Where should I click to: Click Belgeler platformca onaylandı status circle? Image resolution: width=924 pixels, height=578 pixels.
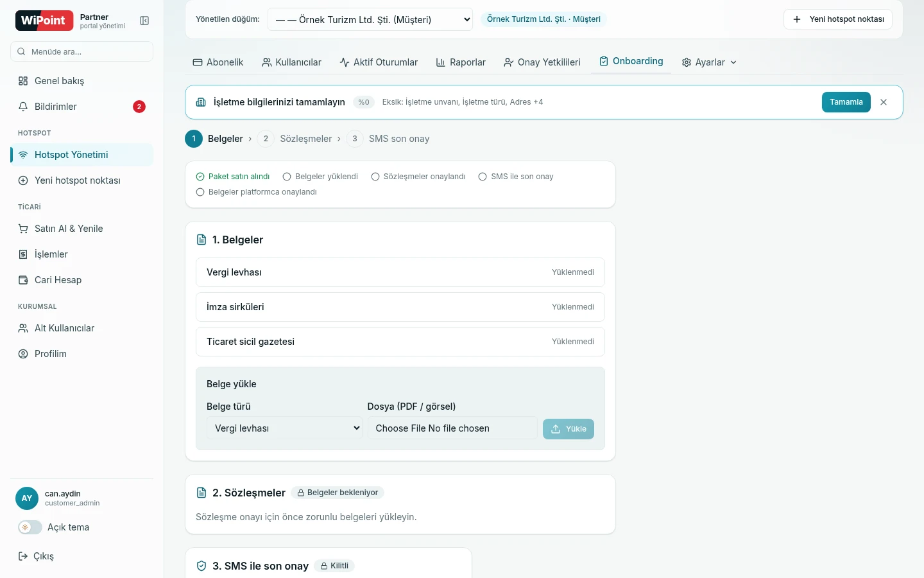(200, 192)
